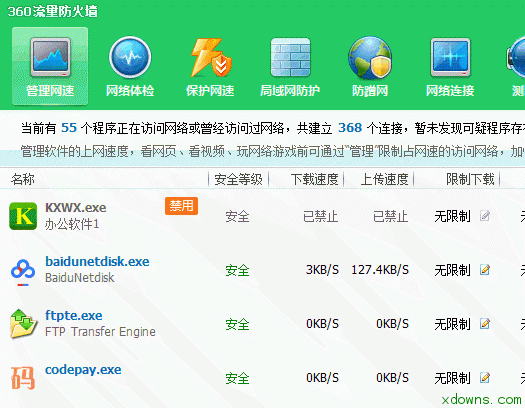
Task: Click the KXWX.exe green K icon
Action: (x=23, y=216)
